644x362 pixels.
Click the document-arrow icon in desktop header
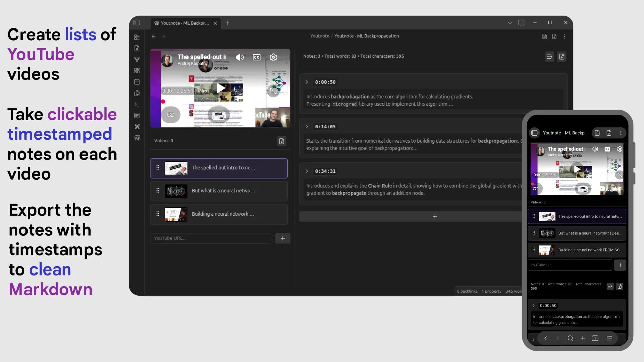click(554, 36)
